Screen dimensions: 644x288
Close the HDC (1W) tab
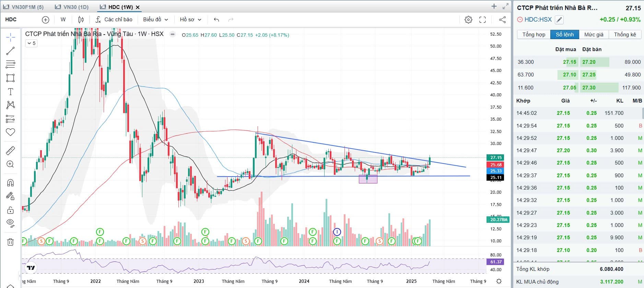pos(138,7)
